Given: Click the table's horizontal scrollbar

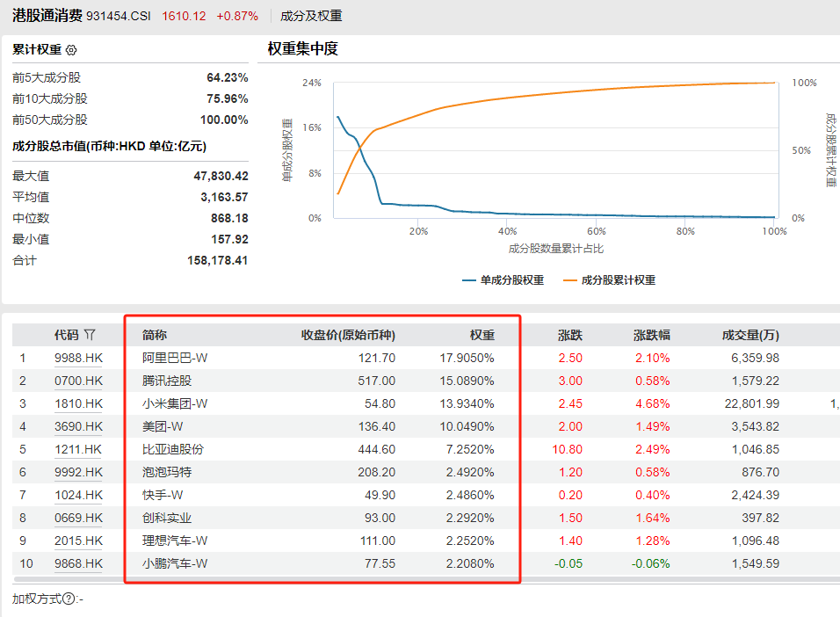Looking at the screenshot, I should pos(426,579).
